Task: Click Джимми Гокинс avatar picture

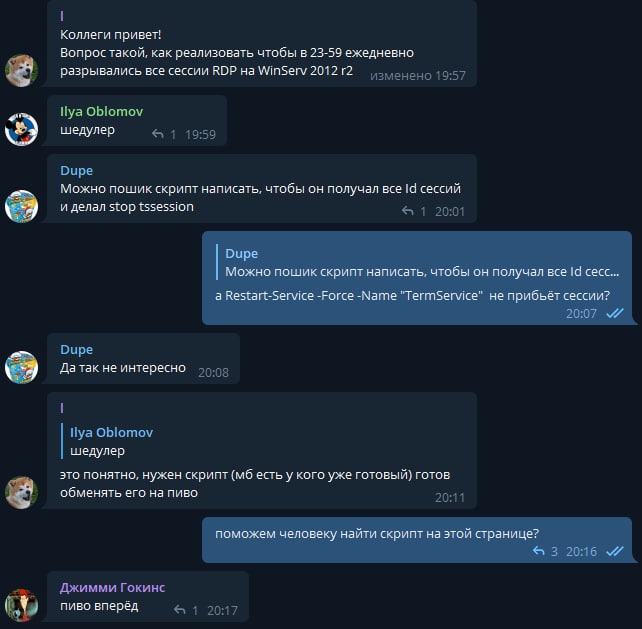Action: click(x=21, y=605)
